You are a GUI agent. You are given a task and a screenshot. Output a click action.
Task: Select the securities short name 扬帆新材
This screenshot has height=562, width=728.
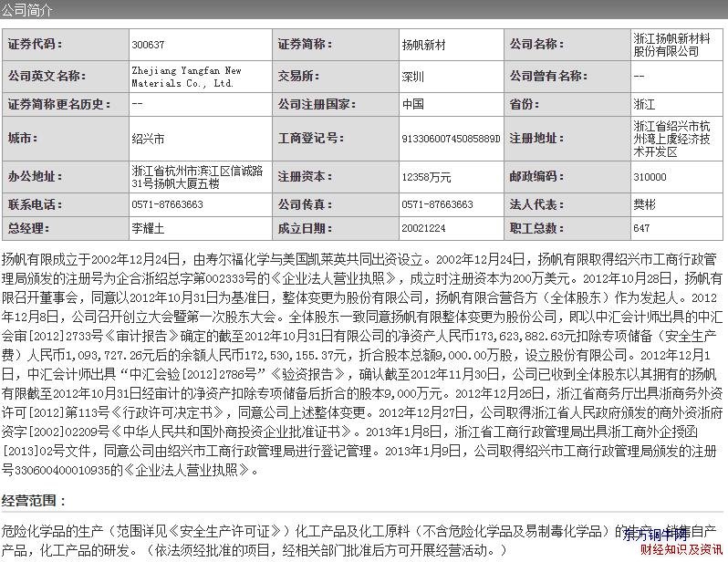(x=423, y=45)
